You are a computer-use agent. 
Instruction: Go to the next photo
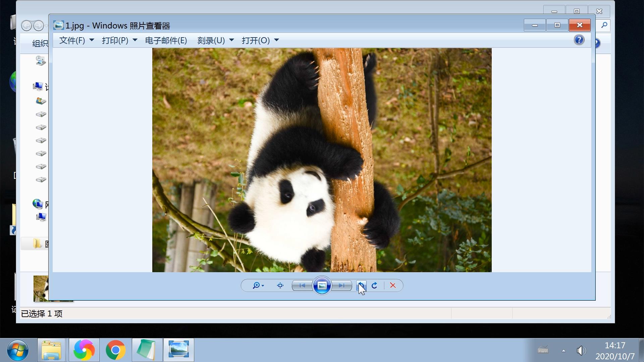point(341,285)
